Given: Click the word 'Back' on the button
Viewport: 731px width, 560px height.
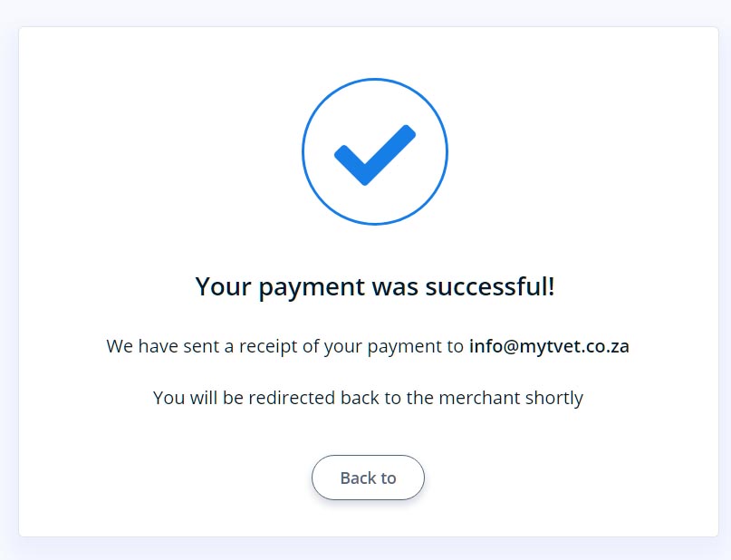Looking at the screenshot, I should click(x=357, y=478).
